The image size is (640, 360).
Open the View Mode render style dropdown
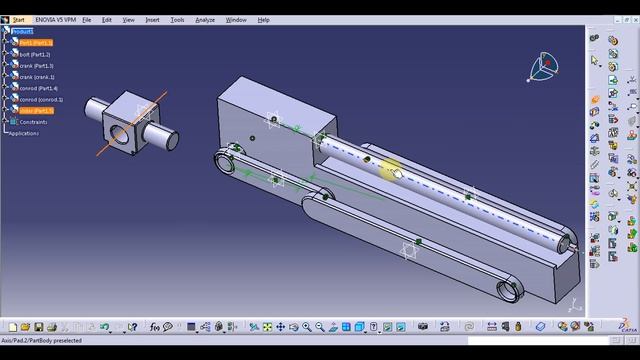click(x=380, y=332)
